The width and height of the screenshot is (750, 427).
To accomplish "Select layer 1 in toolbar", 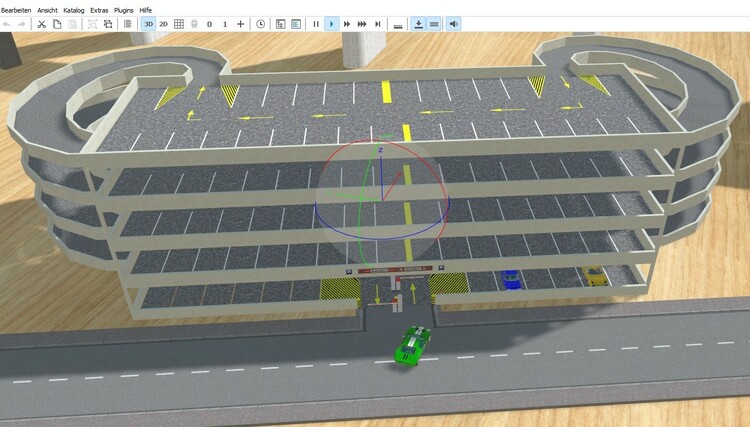I will [x=225, y=24].
